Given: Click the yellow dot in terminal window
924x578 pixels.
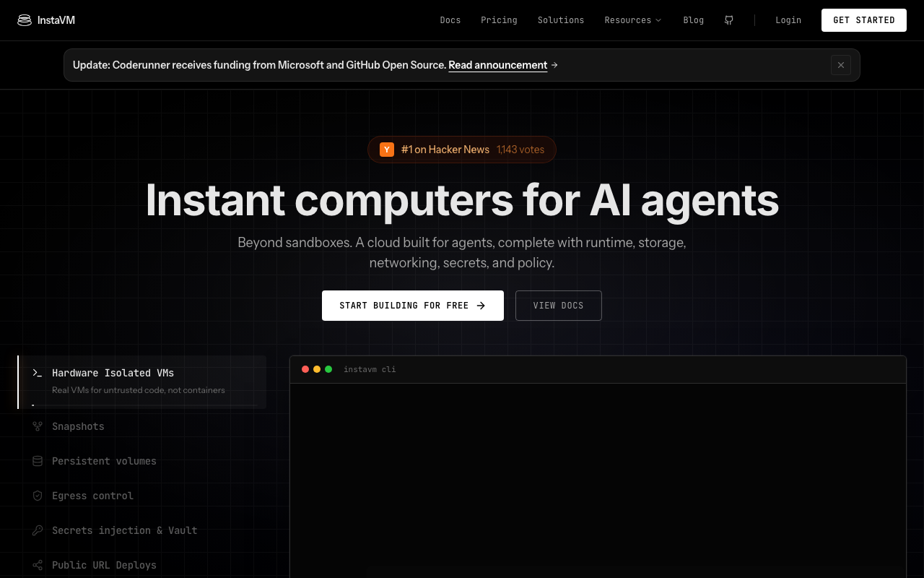Looking at the screenshot, I should coord(317,369).
